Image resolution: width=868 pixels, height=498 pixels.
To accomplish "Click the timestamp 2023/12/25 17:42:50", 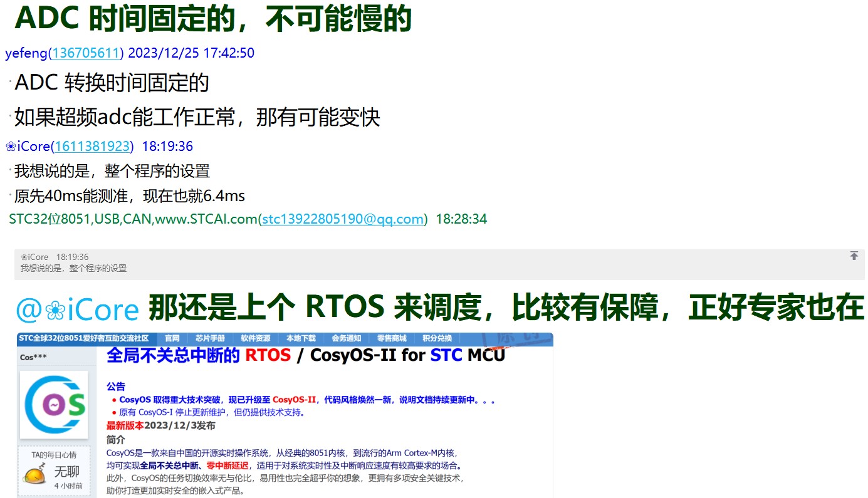I will [191, 53].
